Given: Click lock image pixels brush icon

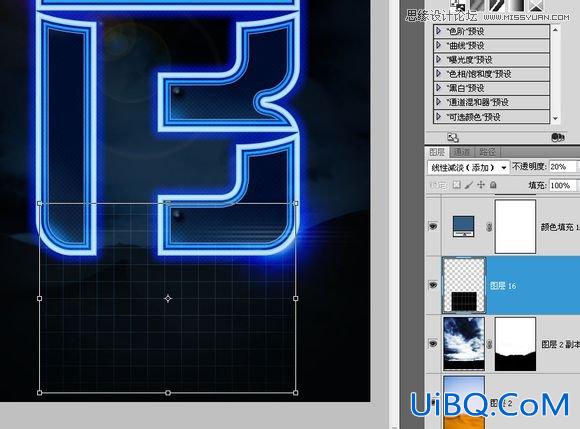Looking at the screenshot, I should coord(469,185).
